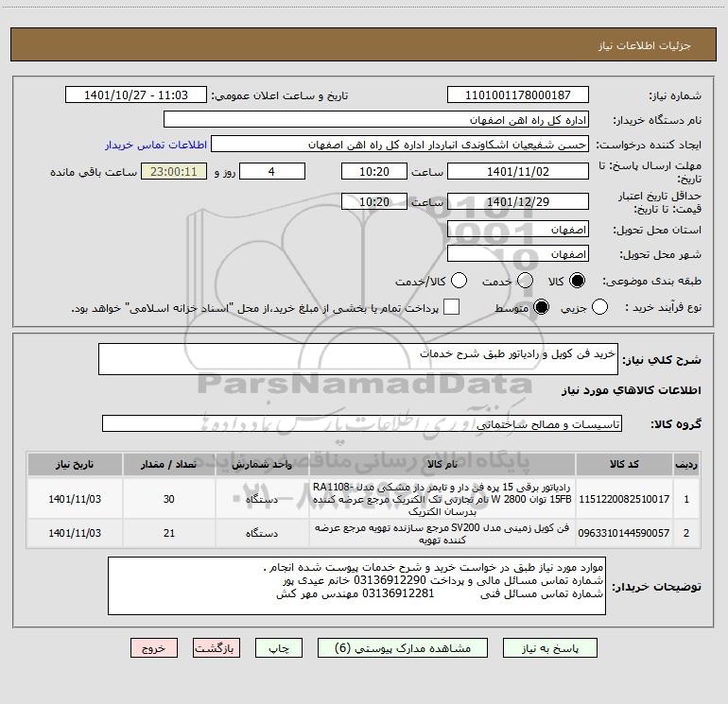Select the خدمت radio button
Screen dimensions: 728x704
525,281
